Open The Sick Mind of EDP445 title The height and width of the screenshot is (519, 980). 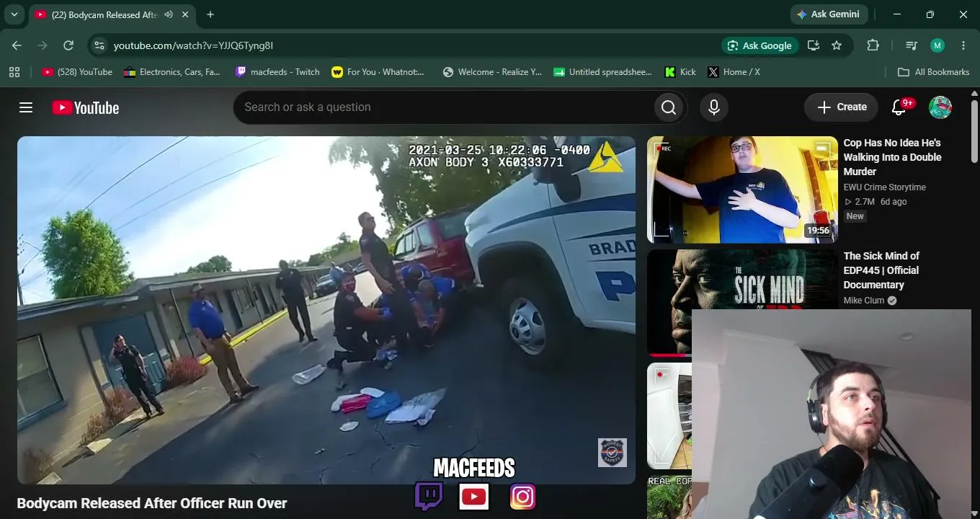[x=882, y=270]
